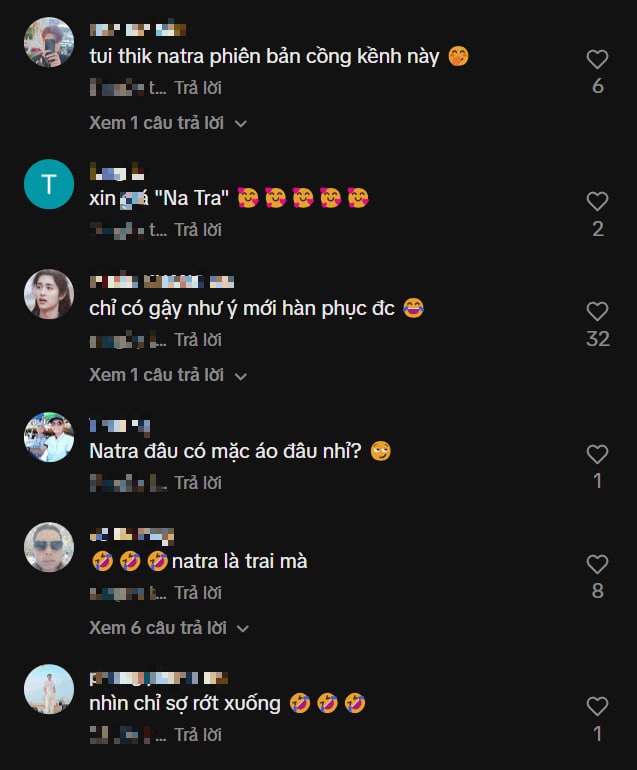Like the 'natra là trai mà' comment
637x770 pixels.
pos(597,565)
